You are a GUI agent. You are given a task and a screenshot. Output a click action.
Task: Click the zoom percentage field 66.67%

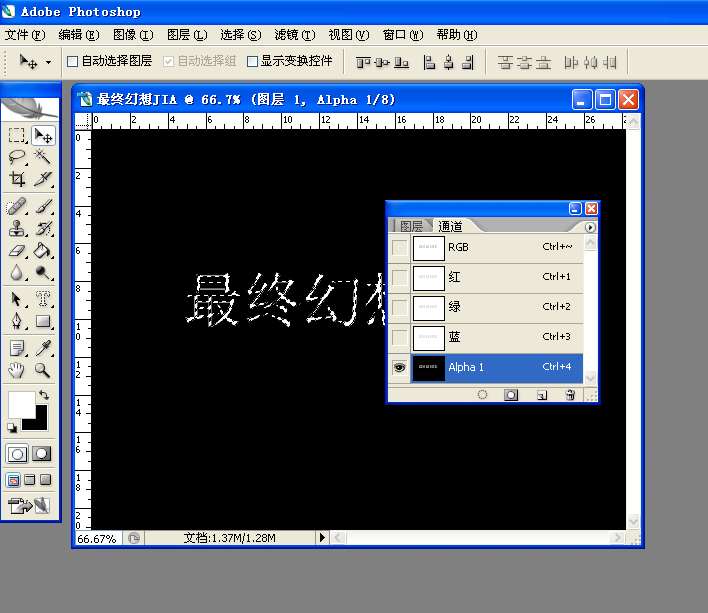pyautogui.click(x=96, y=539)
